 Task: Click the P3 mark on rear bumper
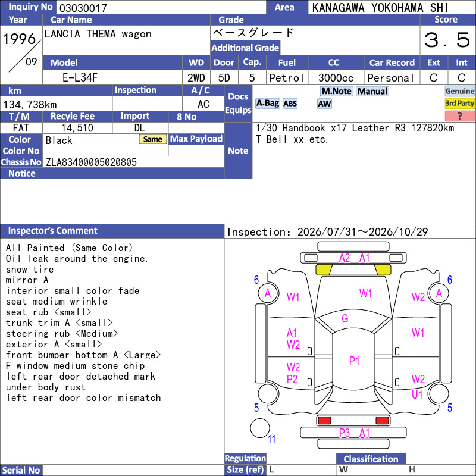click(x=345, y=433)
